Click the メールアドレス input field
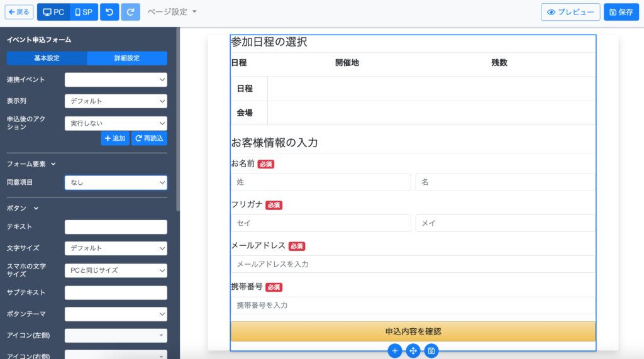Viewport: 644px width, 359px height. tap(413, 264)
